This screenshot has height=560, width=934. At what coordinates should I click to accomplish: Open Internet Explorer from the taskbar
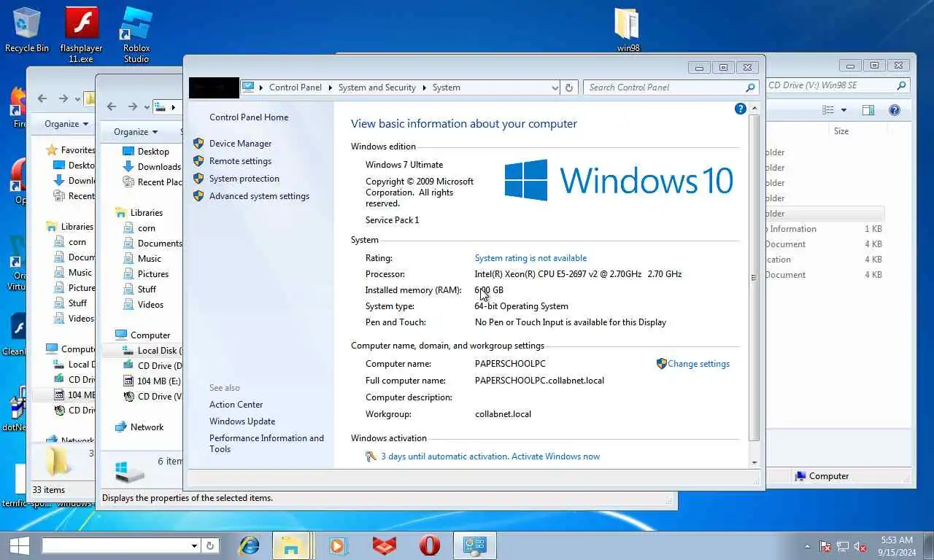coord(250,545)
